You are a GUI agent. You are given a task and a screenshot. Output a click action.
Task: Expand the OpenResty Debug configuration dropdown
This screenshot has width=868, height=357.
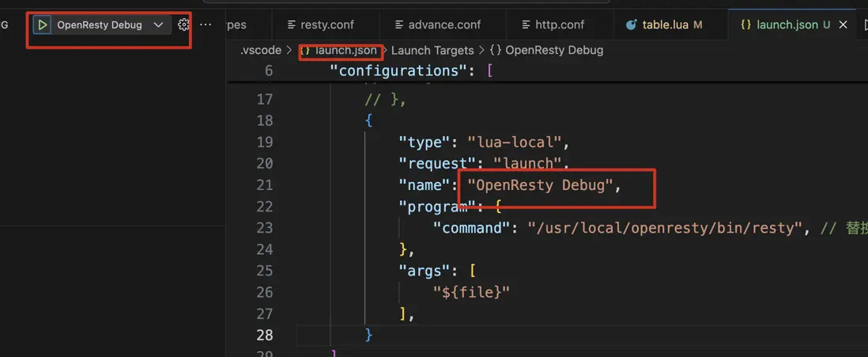tap(158, 25)
